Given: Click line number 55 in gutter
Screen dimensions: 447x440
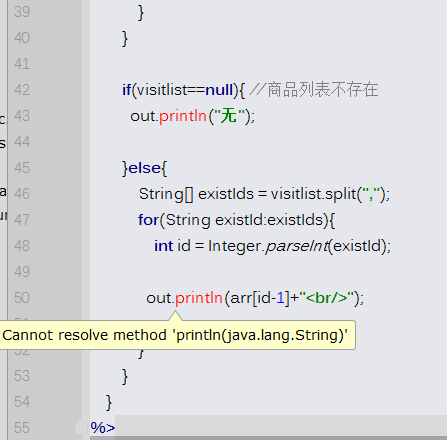Looking at the screenshot, I should click(x=22, y=428).
